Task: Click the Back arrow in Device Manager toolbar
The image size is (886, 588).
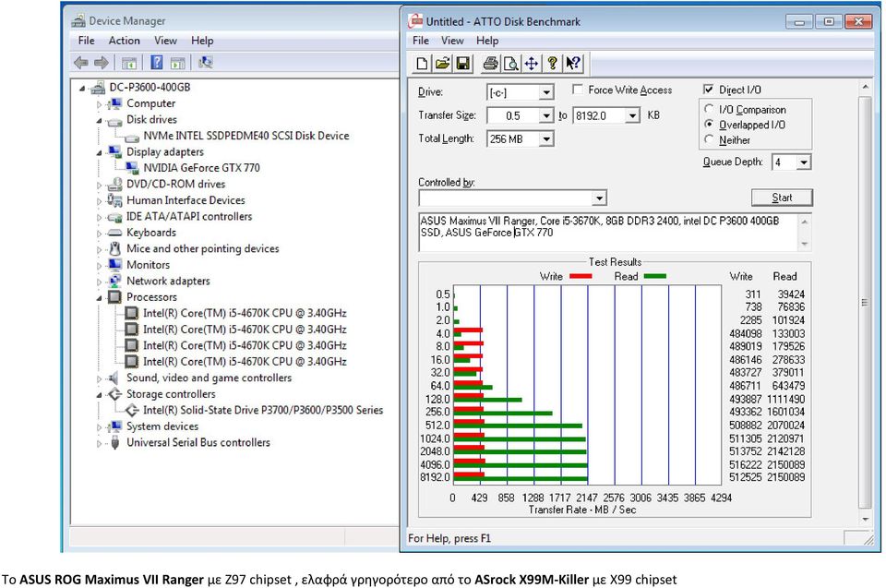Action: coord(81,63)
